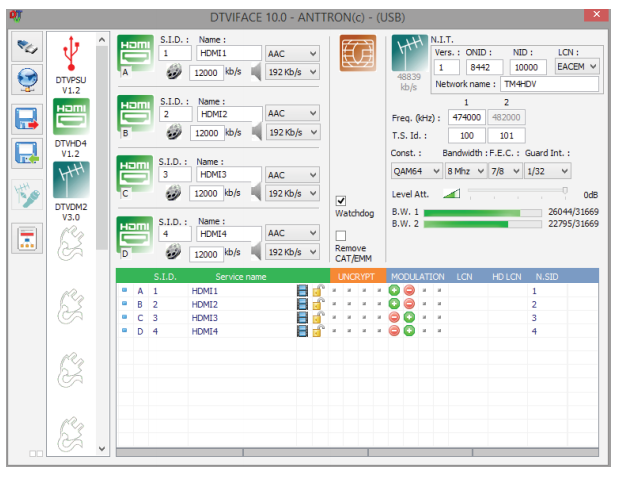The image size is (620, 477).
Task: Click the Network name input field
Action: click(x=549, y=84)
